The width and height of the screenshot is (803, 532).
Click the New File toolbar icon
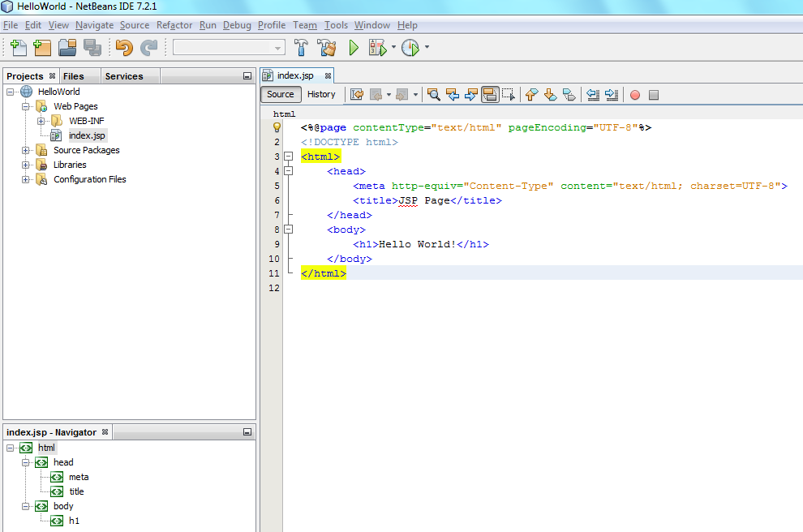pyautogui.click(x=19, y=48)
